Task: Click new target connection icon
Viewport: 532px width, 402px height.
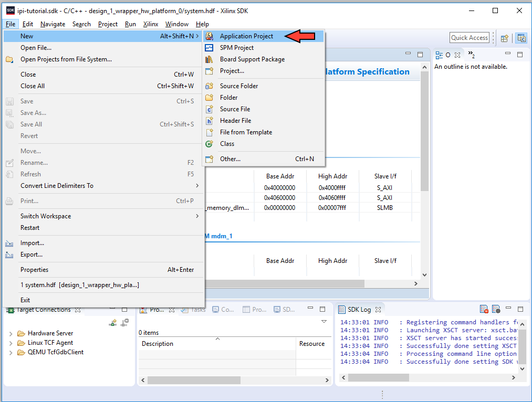Action: tap(113, 322)
